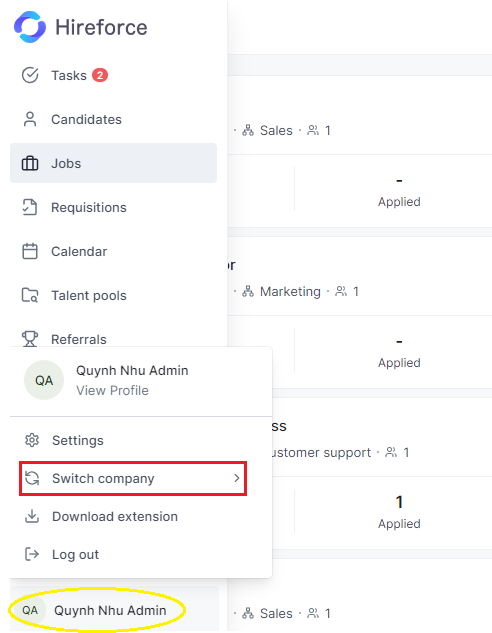This screenshot has width=492, height=633.
Task: Click the Hireforce logo icon
Action: [x=29, y=27]
